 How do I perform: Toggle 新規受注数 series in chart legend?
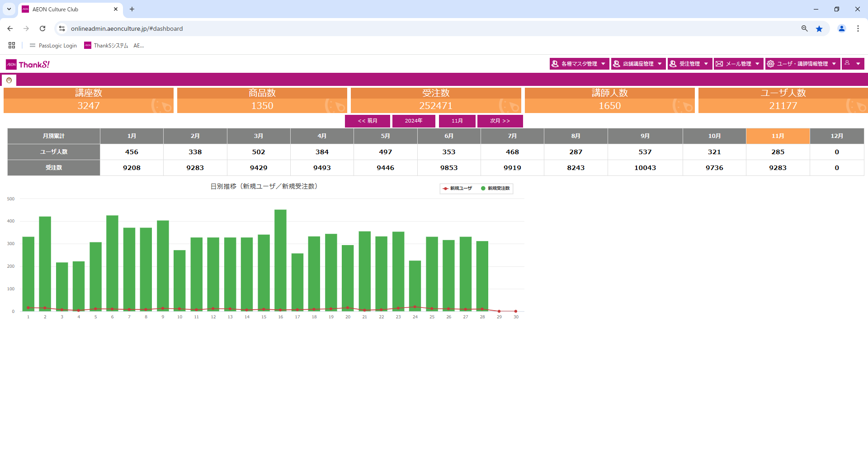495,189
